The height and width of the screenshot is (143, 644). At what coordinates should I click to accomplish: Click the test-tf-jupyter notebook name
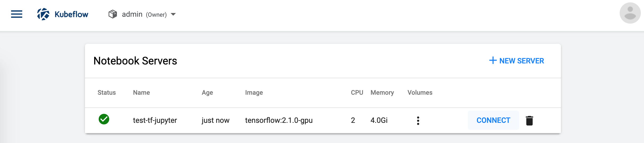[x=155, y=120]
